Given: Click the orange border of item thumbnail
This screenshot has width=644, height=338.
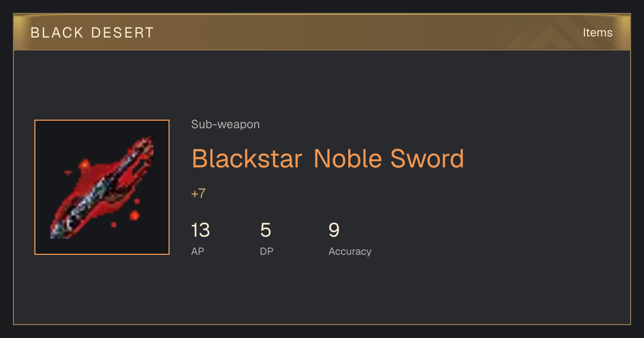Looking at the screenshot, I should coord(102,121).
